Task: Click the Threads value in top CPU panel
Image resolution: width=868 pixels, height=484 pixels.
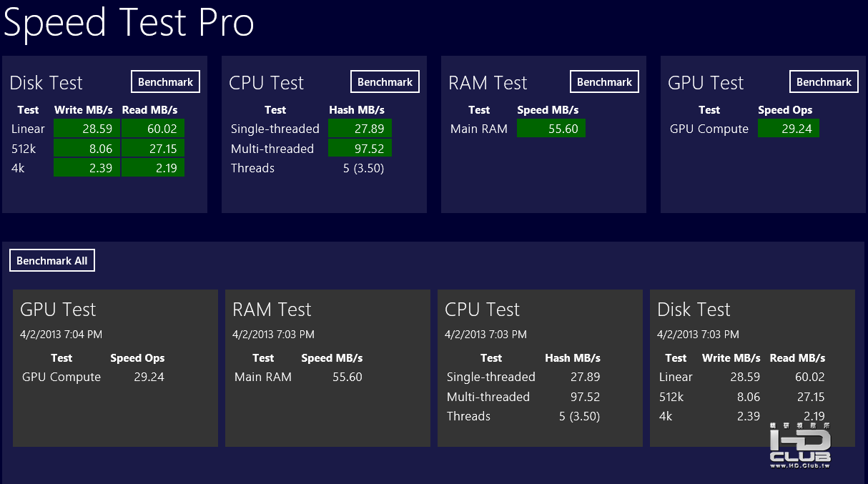Action: click(363, 169)
